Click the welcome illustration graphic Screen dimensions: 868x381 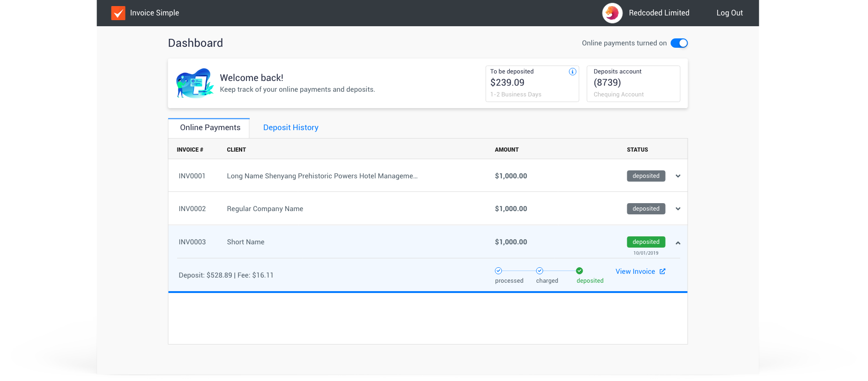pos(195,83)
